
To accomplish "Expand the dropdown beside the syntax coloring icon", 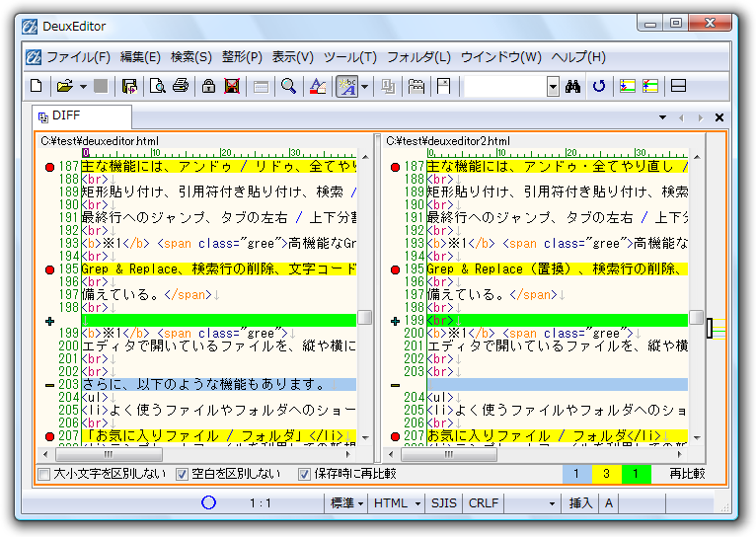I will pos(364,87).
